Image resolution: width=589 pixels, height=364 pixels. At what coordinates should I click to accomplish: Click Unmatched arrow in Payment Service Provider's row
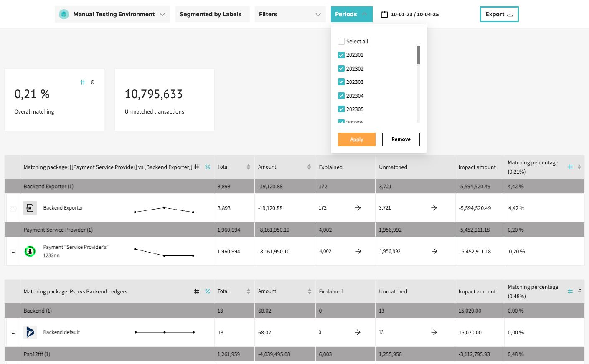pos(434,251)
